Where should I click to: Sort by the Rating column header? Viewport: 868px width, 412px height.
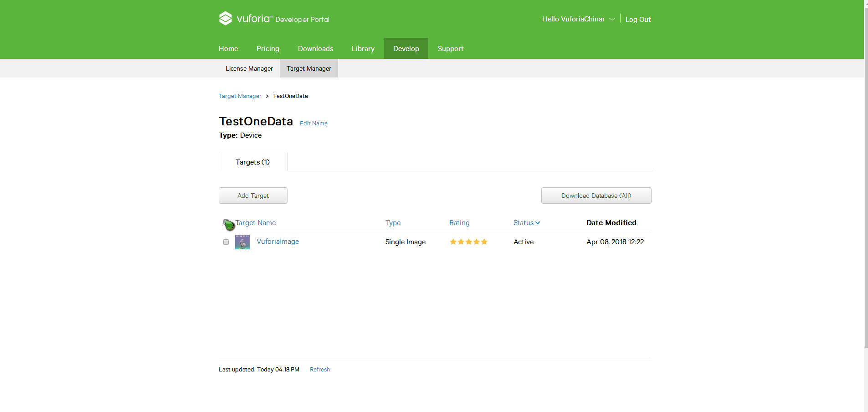[459, 223]
